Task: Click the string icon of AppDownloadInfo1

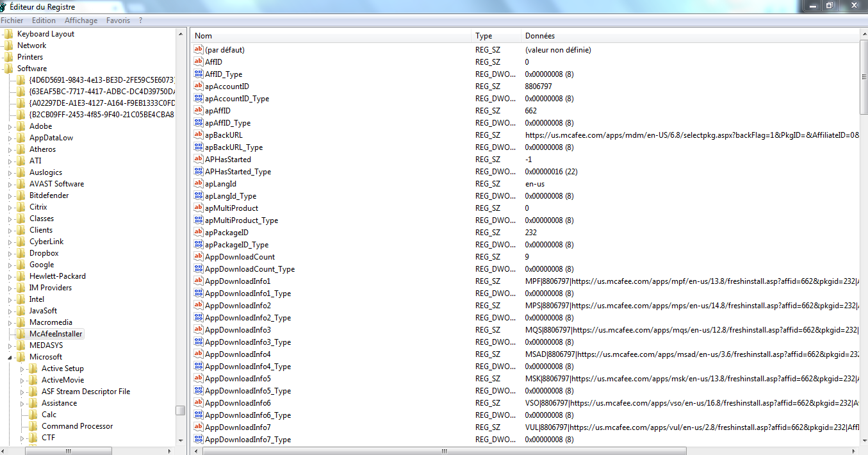Action: [x=199, y=281]
